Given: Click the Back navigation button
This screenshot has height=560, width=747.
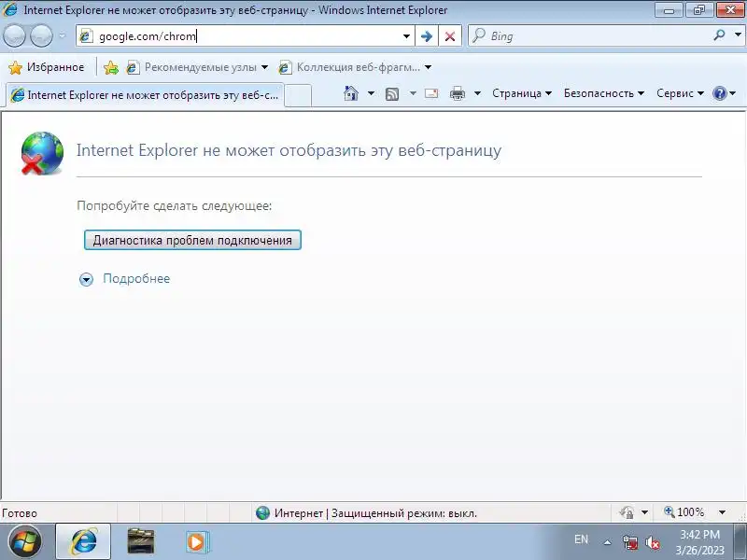Looking at the screenshot, I should pos(14,35).
